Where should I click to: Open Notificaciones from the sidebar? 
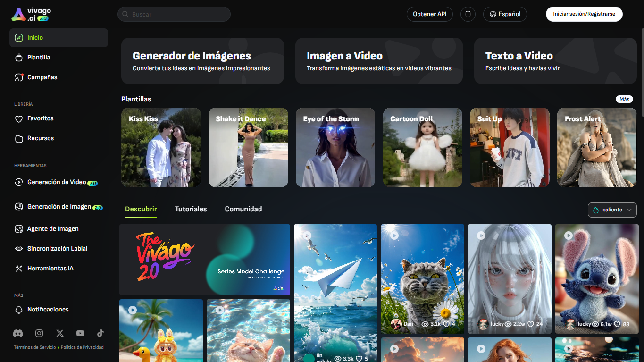click(48, 310)
